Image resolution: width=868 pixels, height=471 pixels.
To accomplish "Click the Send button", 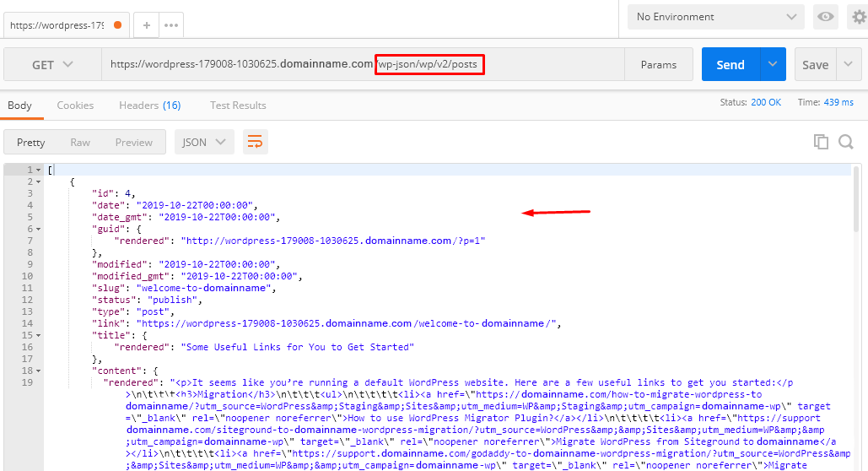I will (x=731, y=64).
